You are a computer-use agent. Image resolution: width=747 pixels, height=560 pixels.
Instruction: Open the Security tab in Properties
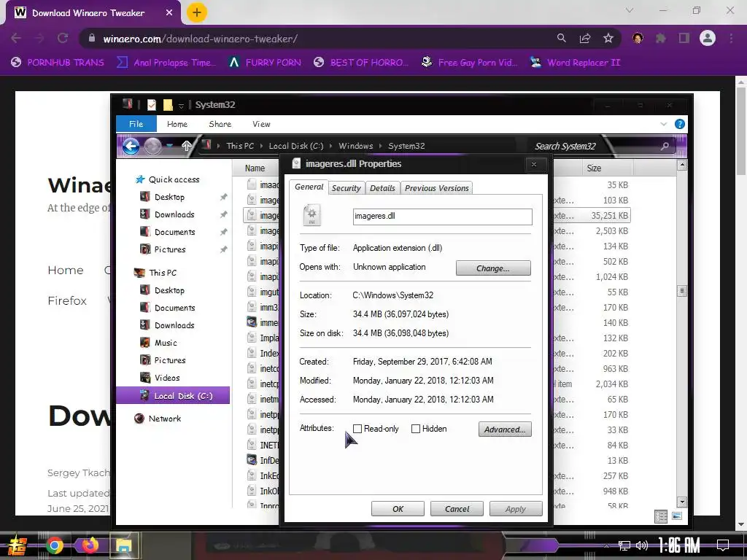pyautogui.click(x=347, y=188)
